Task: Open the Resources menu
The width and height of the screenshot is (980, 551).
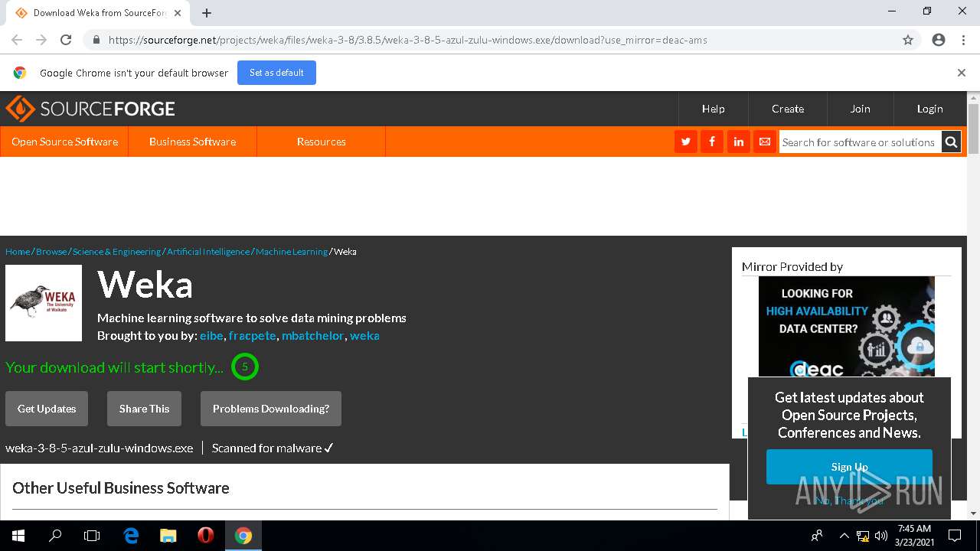Action: [x=321, y=142]
